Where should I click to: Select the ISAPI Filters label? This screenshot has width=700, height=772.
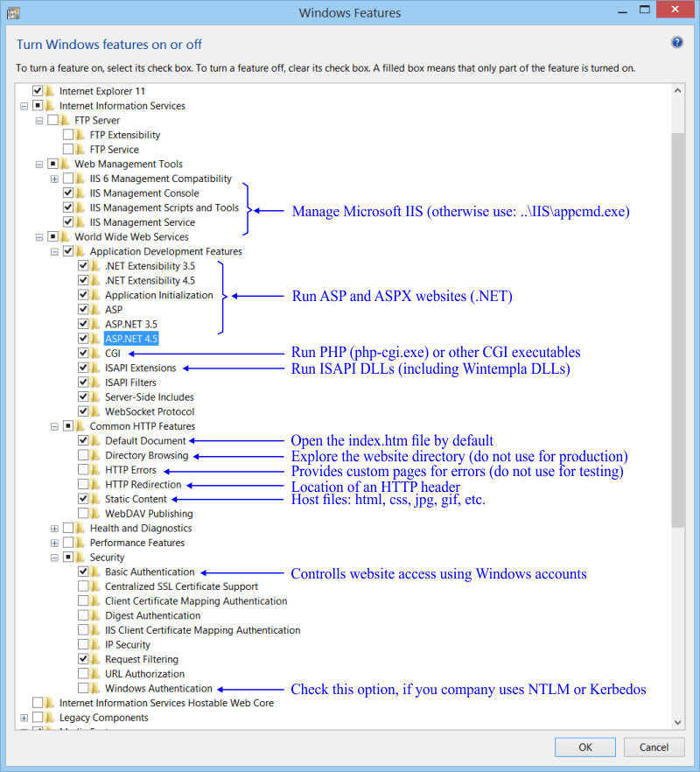pos(130,382)
